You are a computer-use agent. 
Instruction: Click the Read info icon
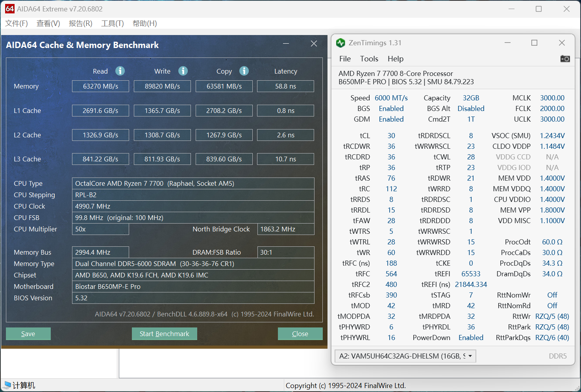120,71
